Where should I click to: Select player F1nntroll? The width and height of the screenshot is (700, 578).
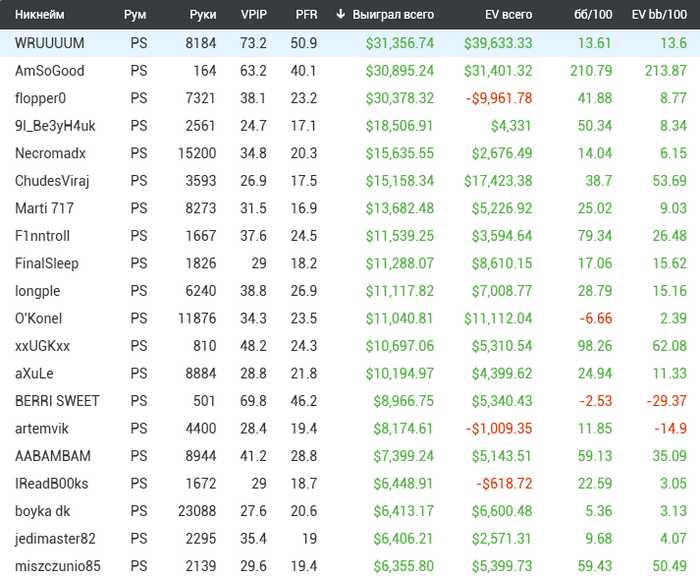pyautogui.click(x=42, y=236)
